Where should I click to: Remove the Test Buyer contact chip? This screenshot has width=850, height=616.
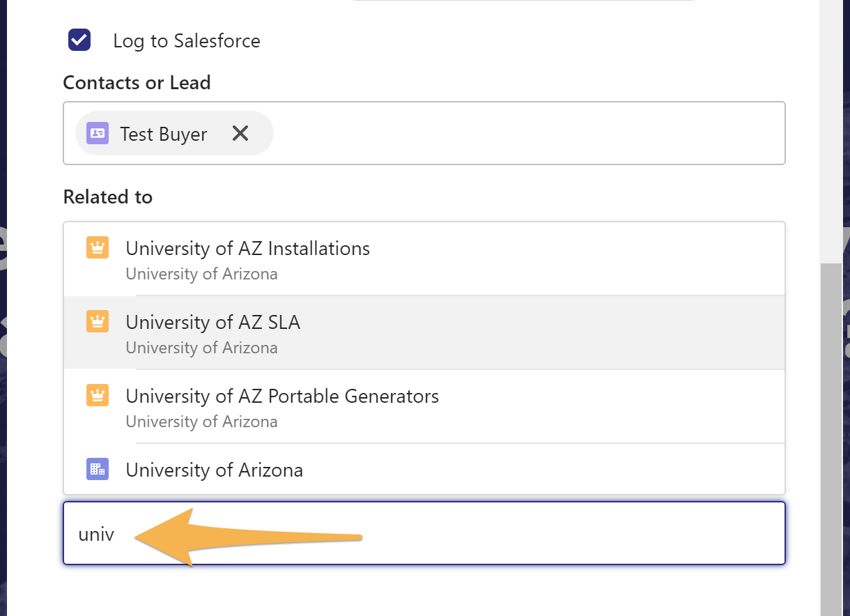[x=240, y=133]
